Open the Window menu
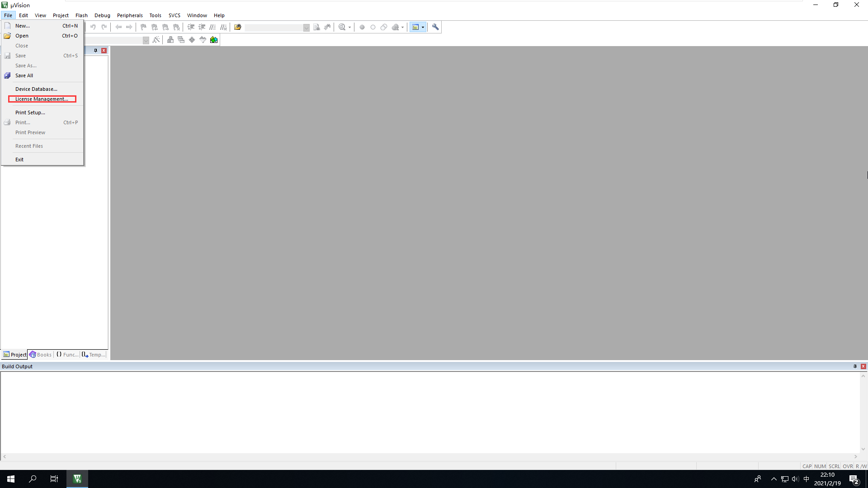 click(x=197, y=15)
